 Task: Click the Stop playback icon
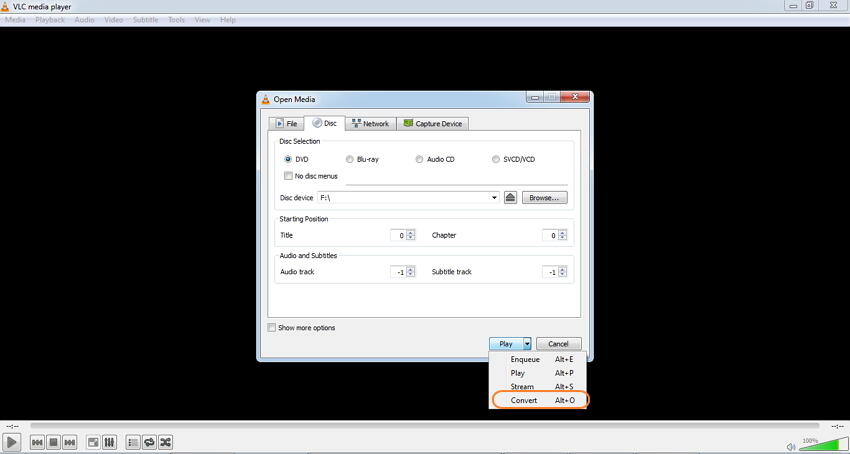click(53, 443)
